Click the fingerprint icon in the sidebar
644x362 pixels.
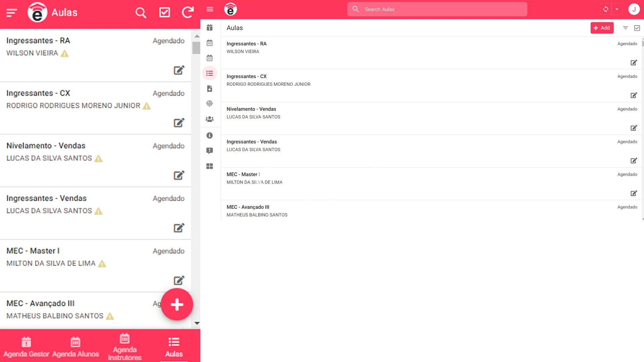coord(210,104)
